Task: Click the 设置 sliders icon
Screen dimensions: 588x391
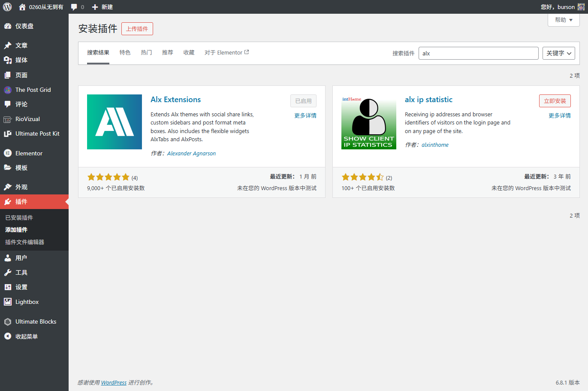Action: 8,287
